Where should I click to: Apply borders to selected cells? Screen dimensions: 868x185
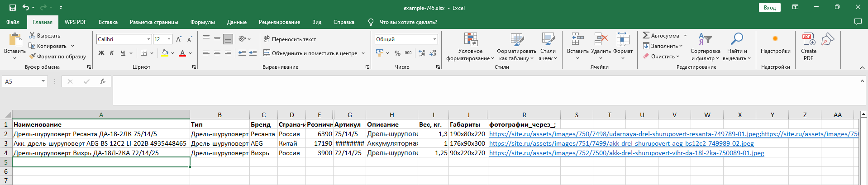click(143, 53)
